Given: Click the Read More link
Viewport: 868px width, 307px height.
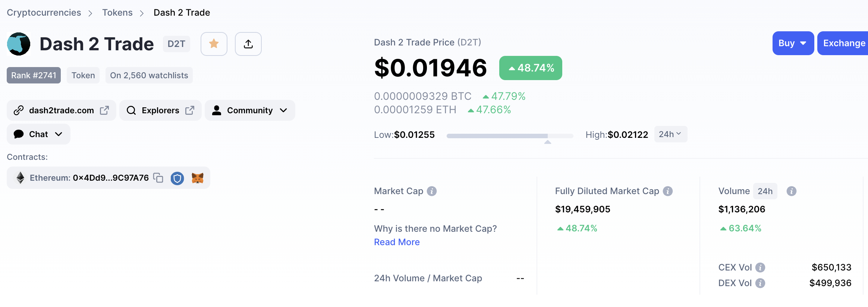Looking at the screenshot, I should coord(397,242).
